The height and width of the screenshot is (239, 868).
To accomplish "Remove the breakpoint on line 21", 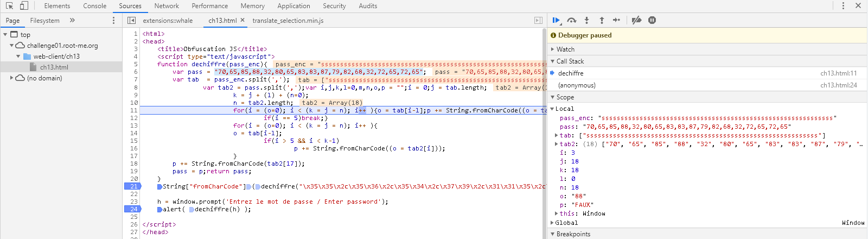I will click(x=133, y=186).
